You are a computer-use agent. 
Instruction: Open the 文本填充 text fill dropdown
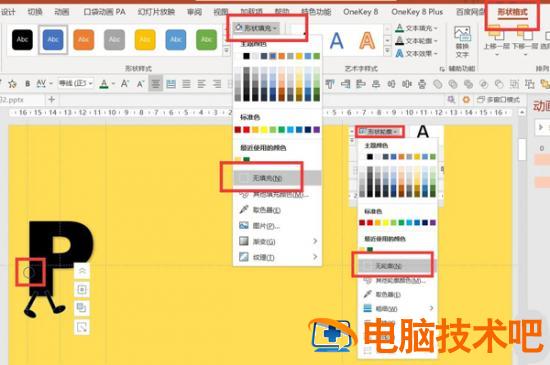pyautogui.click(x=417, y=28)
